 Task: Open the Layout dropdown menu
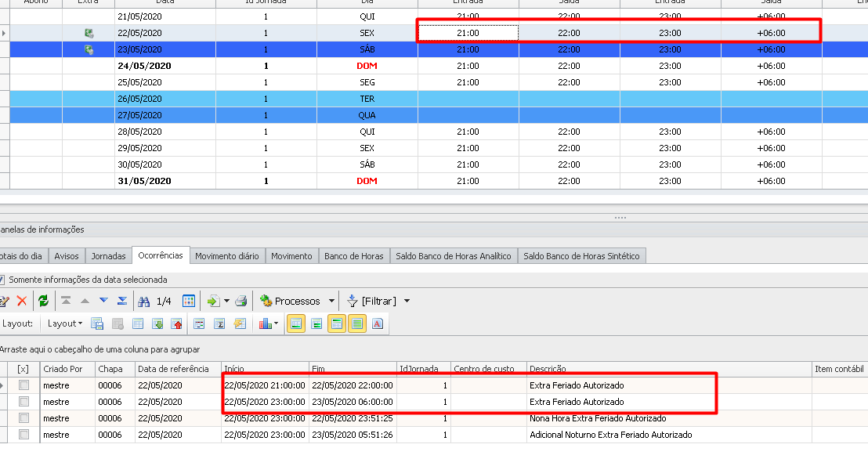click(65, 323)
